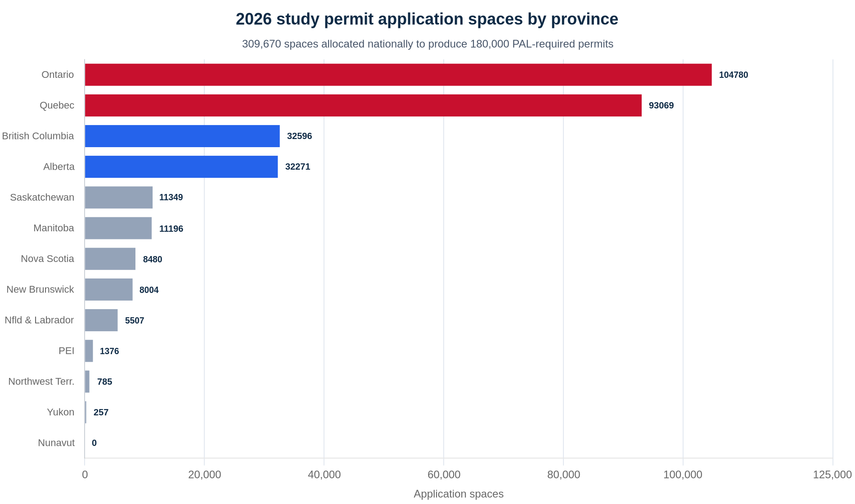Click the 11349 value label
The image size is (855, 504).
pyautogui.click(x=171, y=198)
